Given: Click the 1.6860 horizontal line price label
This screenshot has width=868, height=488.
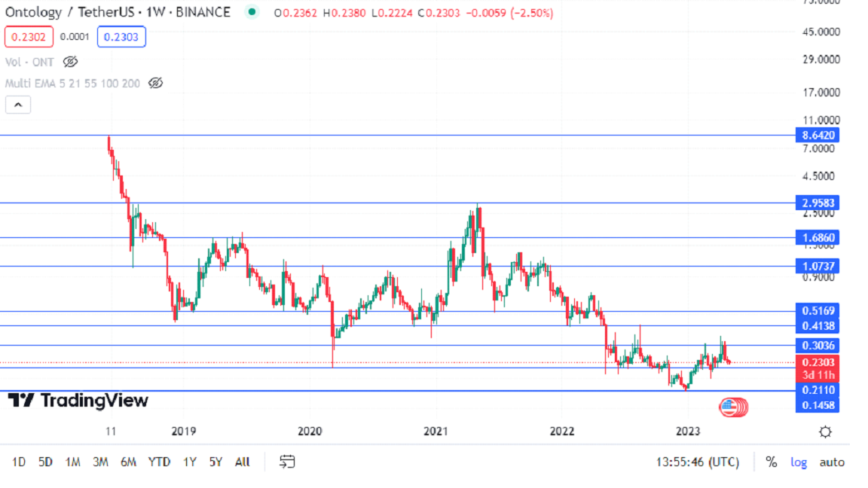Looking at the screenshot, I should pyautogui.click(x=818, y=237).
